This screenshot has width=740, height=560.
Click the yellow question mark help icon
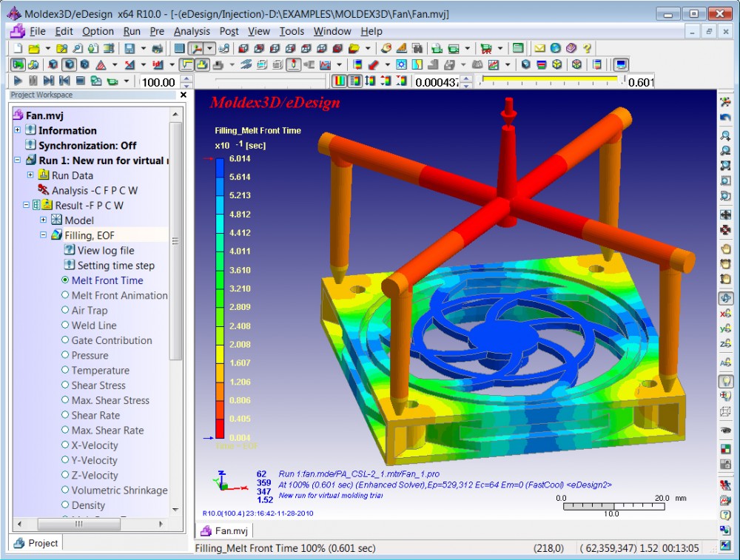587,48
